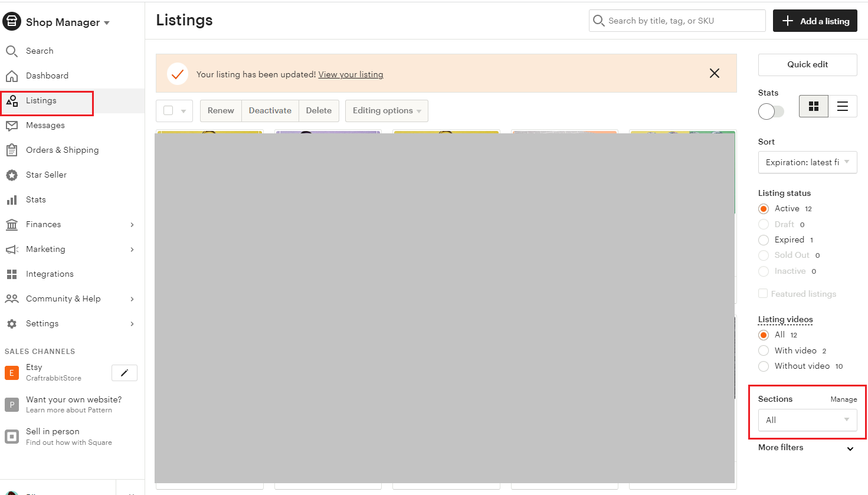Screen dimensions: 868x495
Task: Expand the More filters section
Action: click(807, 448)
